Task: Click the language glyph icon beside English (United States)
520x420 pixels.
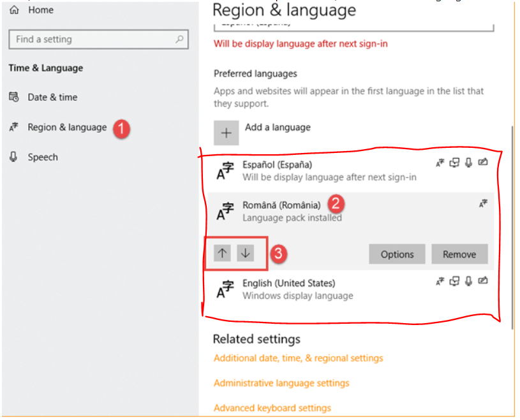Action: [225, 289]
